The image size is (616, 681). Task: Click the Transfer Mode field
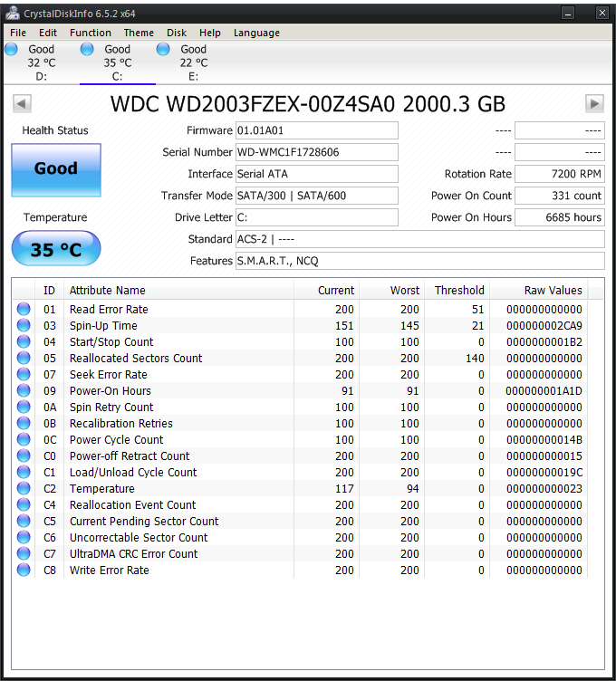pyautogui.click(x=317, y=196)
